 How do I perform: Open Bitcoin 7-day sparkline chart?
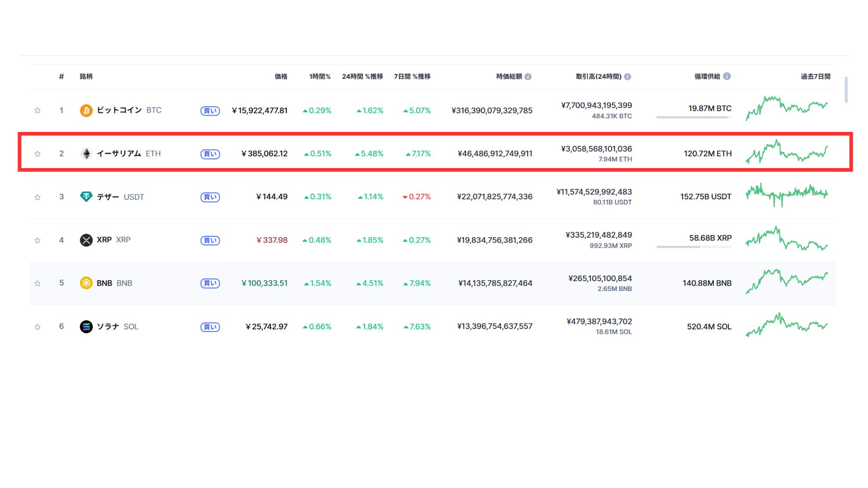tap(787, 108)
